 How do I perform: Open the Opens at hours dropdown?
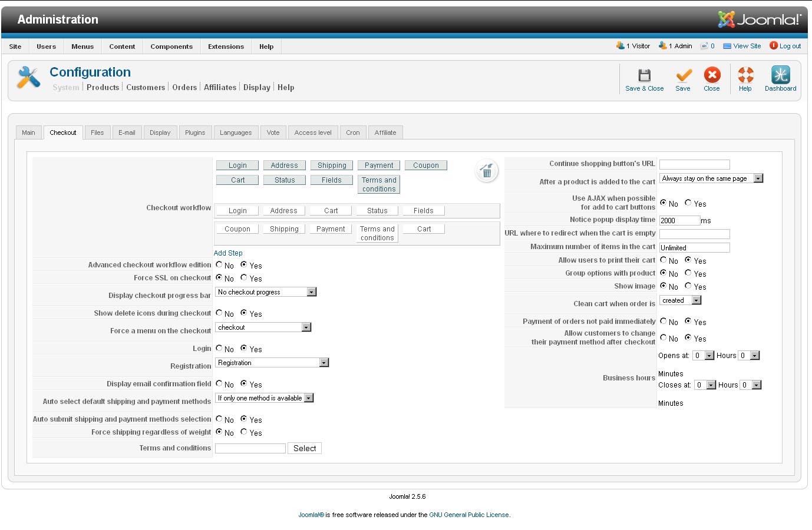tap(703, 356)
